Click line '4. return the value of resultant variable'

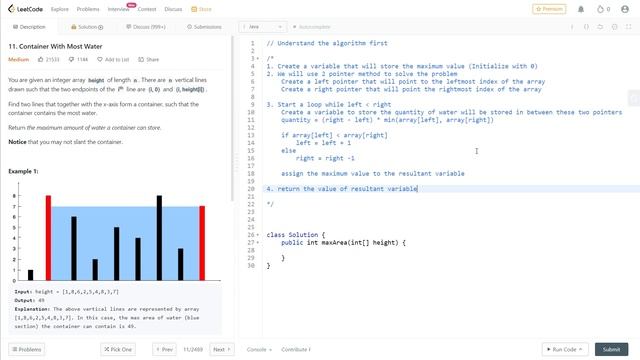click(x=342, y=189)
